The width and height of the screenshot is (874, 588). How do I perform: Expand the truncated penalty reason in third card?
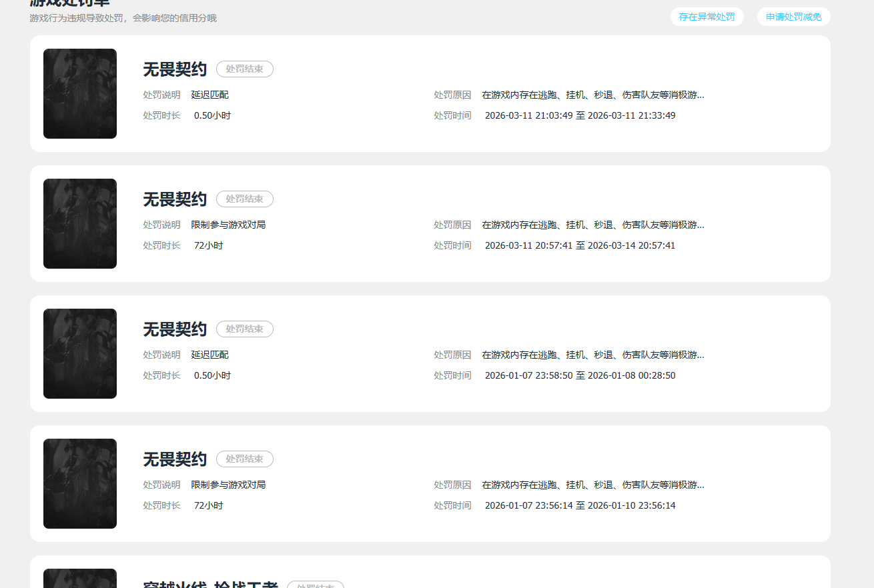[x=701, y=355]
